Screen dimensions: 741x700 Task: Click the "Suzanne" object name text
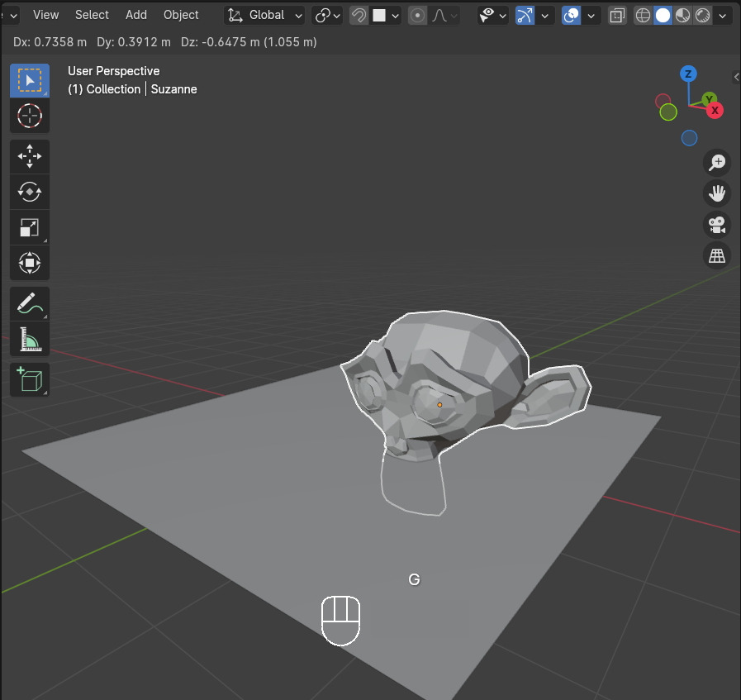(x=174, y=89)
